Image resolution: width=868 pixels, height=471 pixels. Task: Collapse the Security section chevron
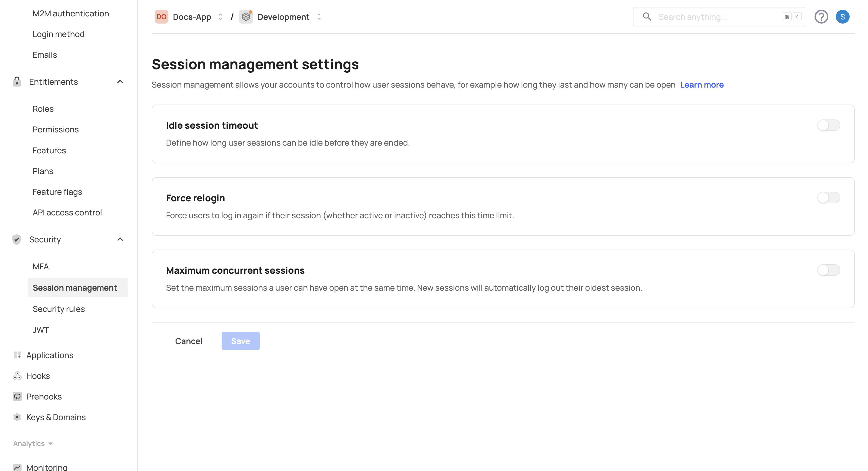coord(120,239)
